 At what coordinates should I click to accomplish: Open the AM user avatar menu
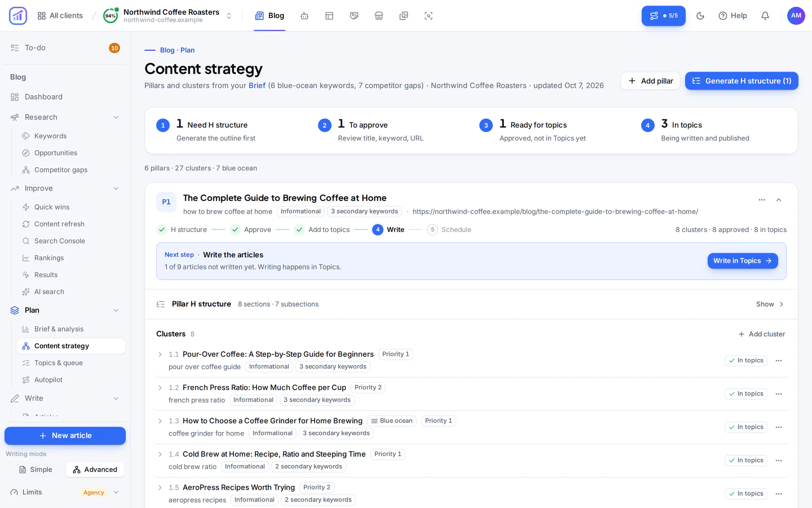click(796, 16)
